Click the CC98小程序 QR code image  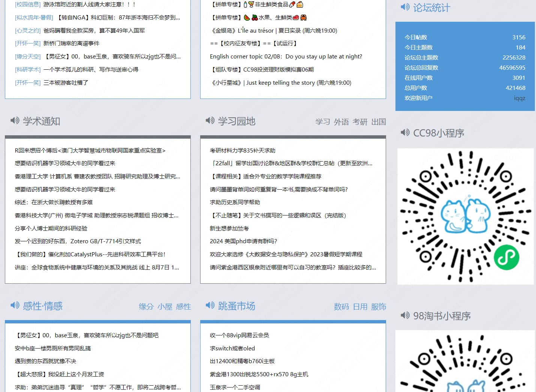pyautogui.click(x=465, y=216)
